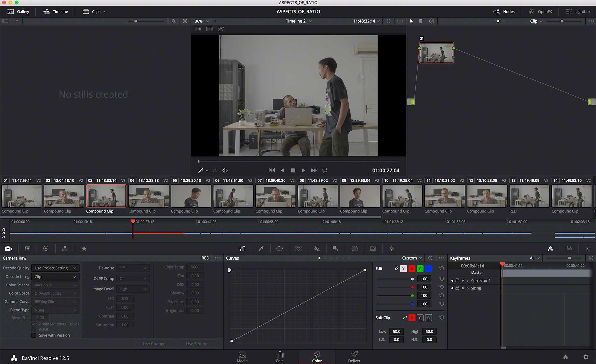Click the magic wand highlight icon

221,29
